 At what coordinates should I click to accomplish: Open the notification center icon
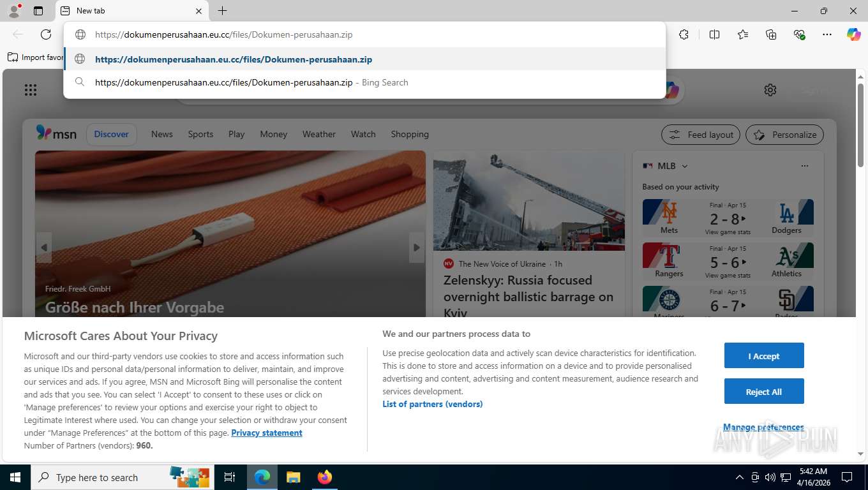[x=847, y=477]
